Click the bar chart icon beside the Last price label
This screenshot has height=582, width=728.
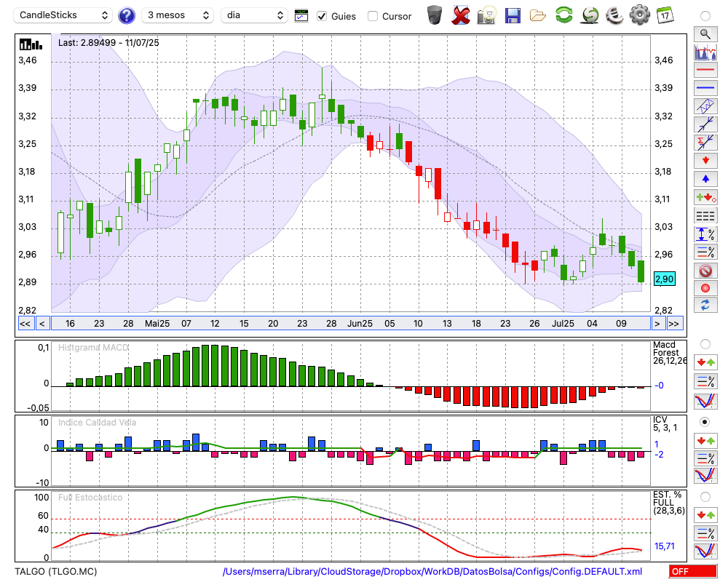[31, 44]
